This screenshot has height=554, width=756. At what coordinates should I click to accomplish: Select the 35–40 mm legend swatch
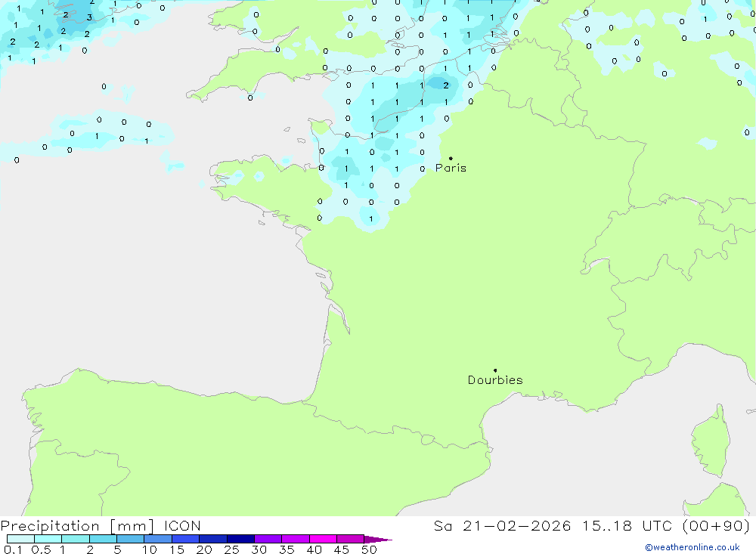[295, 539]
